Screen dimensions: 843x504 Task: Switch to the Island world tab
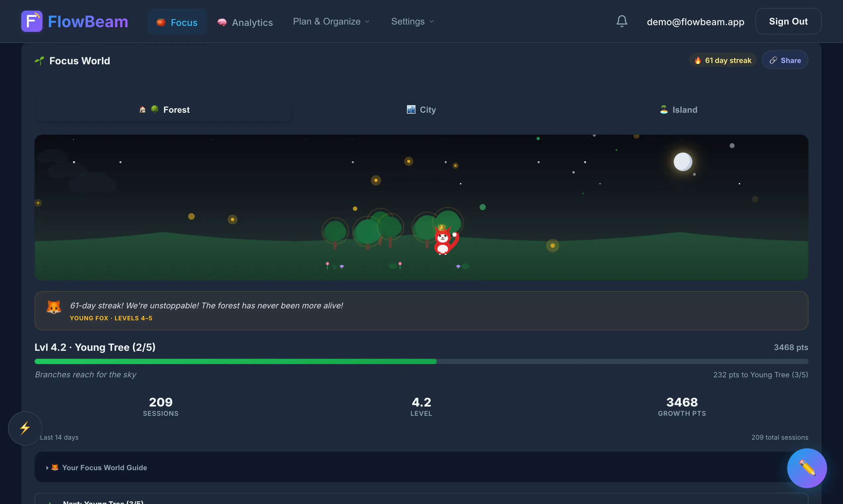(x=678, y=110)
